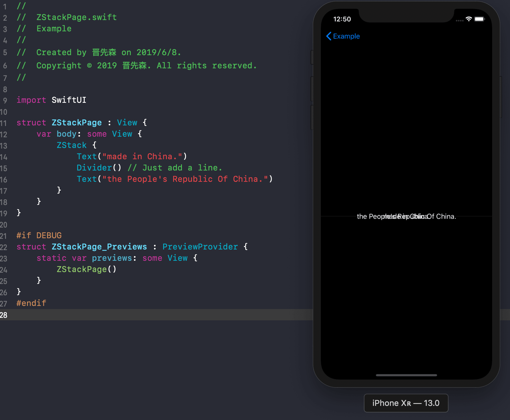
Task: Tap the back chevron beside Example
Action: pos(329,36)
